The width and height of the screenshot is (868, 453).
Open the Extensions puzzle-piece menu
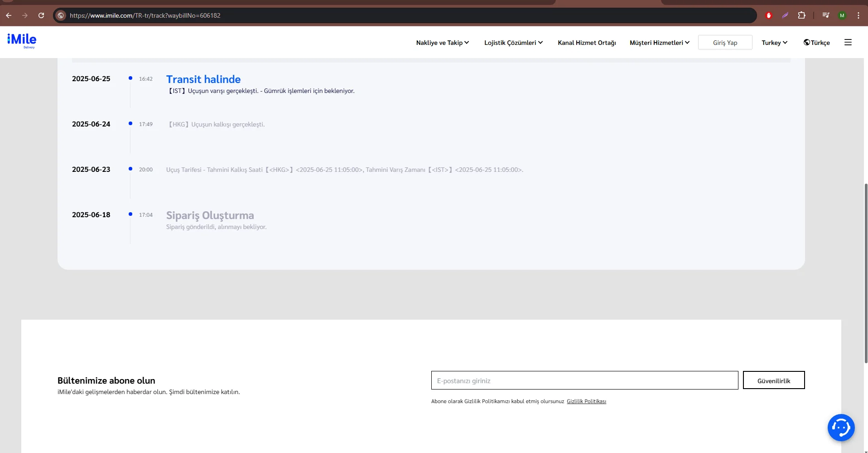[801, 15]
